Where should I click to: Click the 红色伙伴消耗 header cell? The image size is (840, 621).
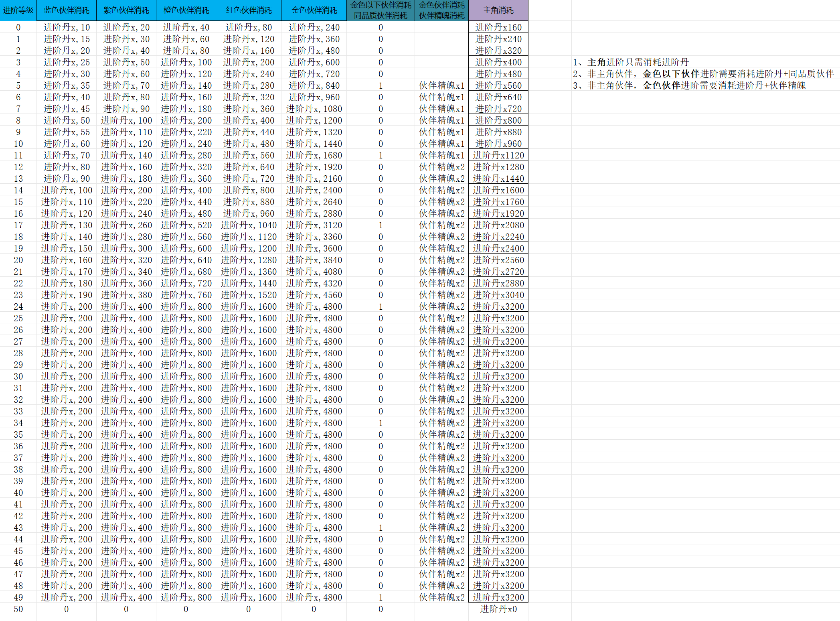tap(249, 10)
